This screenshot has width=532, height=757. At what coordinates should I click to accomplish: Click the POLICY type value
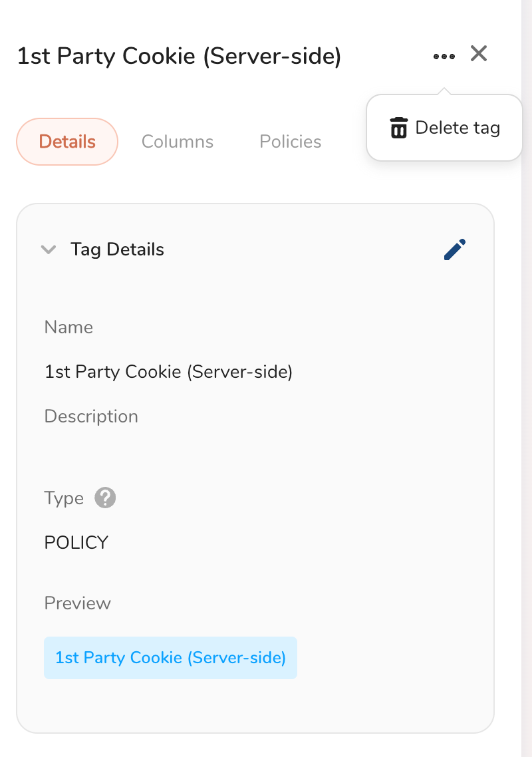pyautogui.click(x=76, y=543)
